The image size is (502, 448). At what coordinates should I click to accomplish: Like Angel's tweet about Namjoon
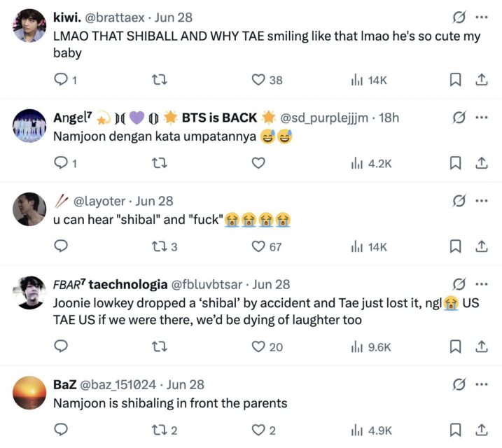[x=258, y=163]
